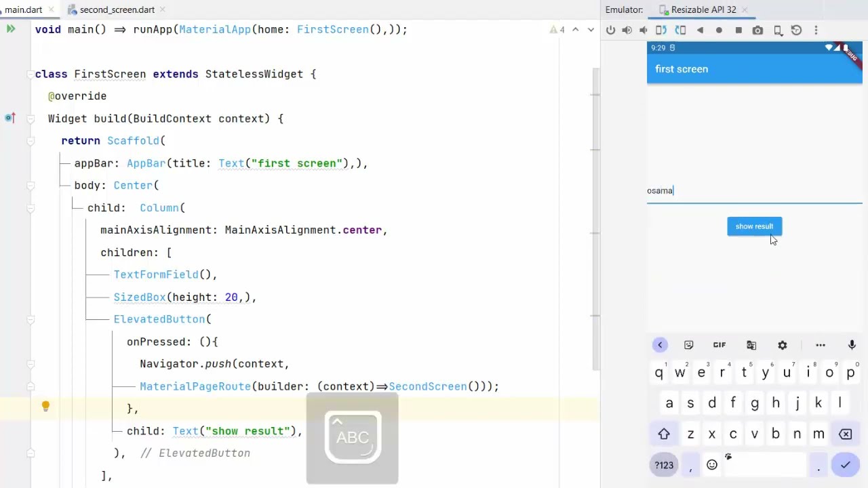Close the Resizable API 32 emulator tab
This screenshot has height=488, width=868.
point(745,9)
